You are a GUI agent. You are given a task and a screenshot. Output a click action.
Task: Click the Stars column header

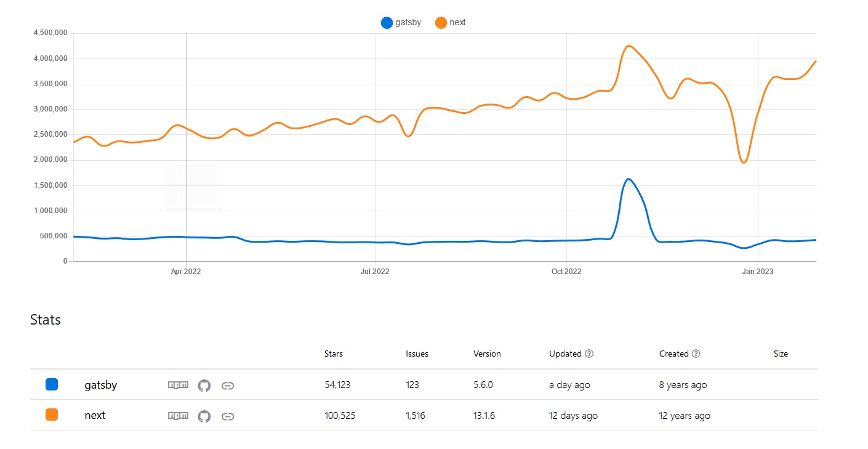click(334, 354)
